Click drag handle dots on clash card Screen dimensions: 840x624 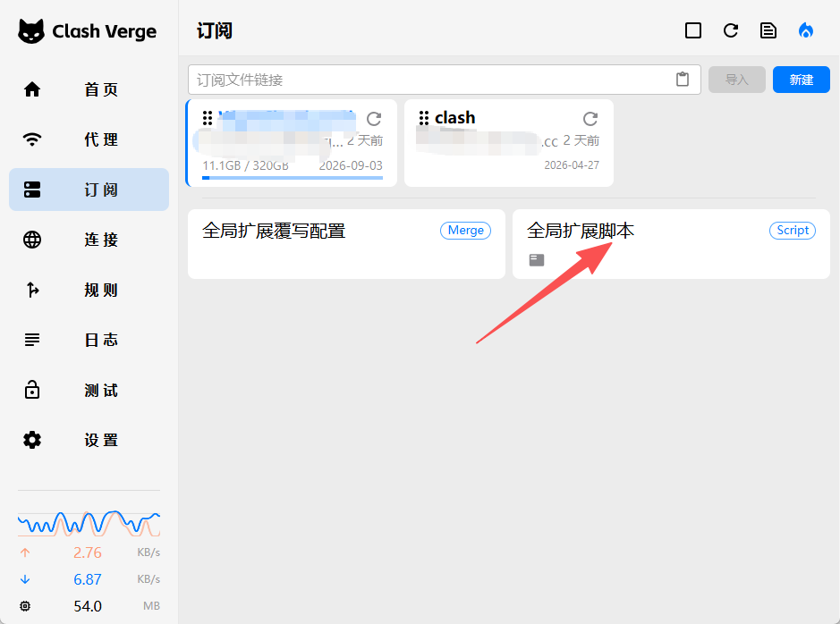(424, 118)
